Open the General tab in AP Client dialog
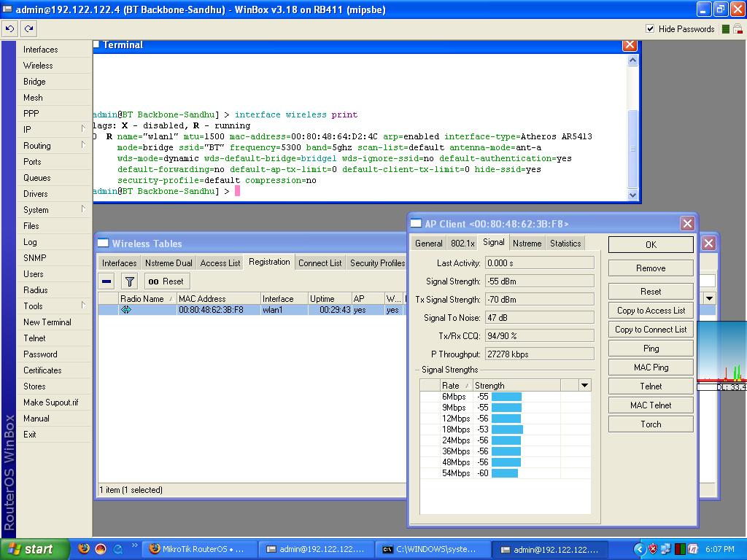 coord(429,244)
